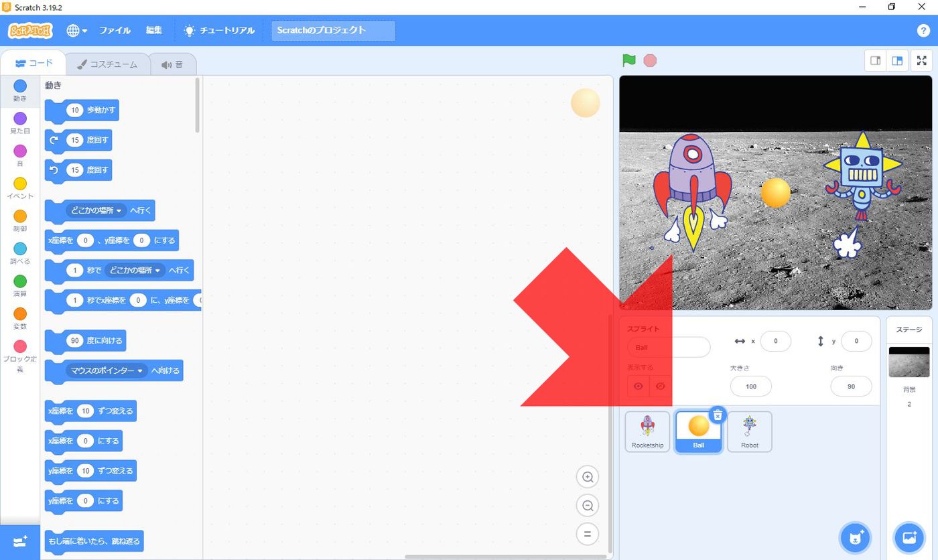The width and height of the screenshot is (938, 560).
Task: Select the 動き block category
Action: (20, 90)
